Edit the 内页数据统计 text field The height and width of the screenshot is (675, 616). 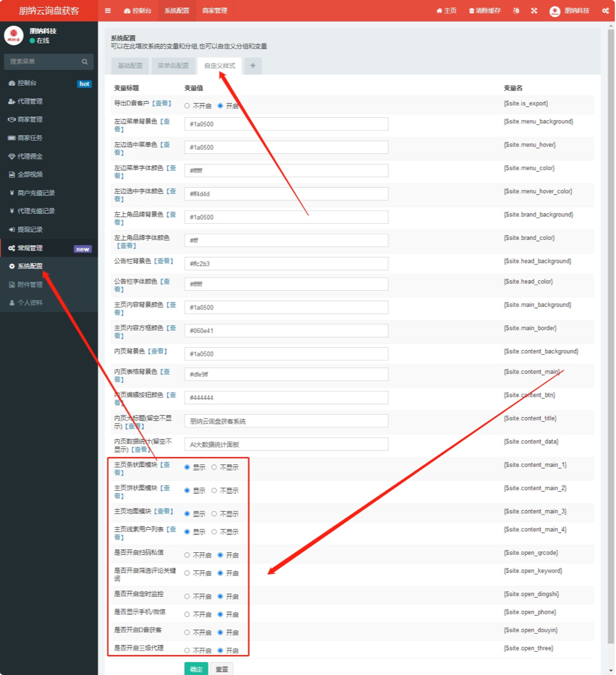click(x=286, y=444)
